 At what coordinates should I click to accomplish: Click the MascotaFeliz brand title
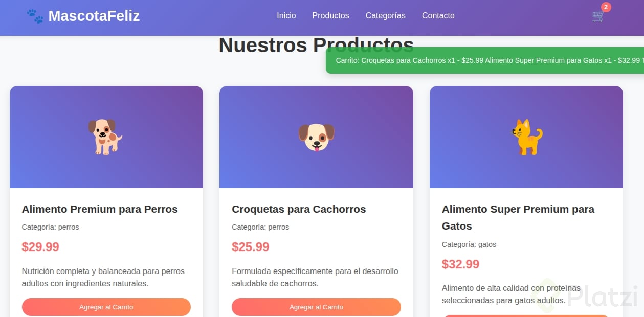(94, 16)
